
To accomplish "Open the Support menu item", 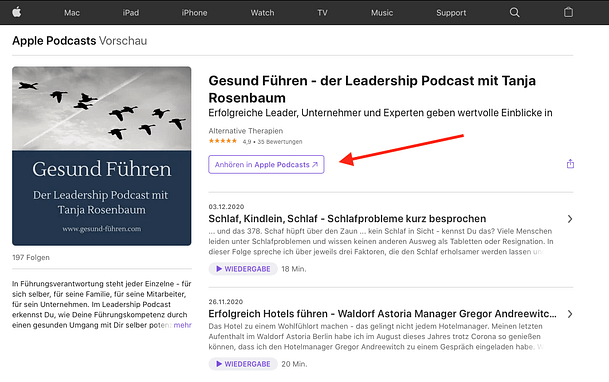I will click(x=451, y=13).
